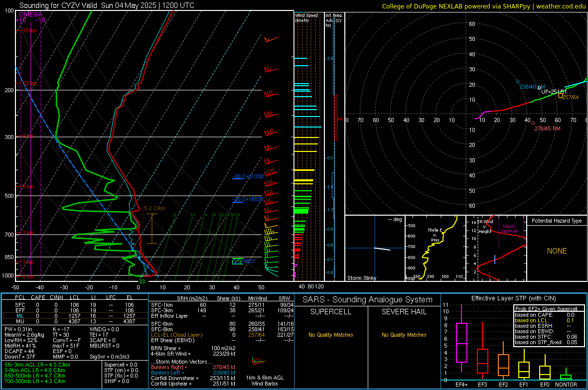Screen dimensions: 588x390
Task: Select the '238/40 LM' hodograph label
Action: coord(532,87)
